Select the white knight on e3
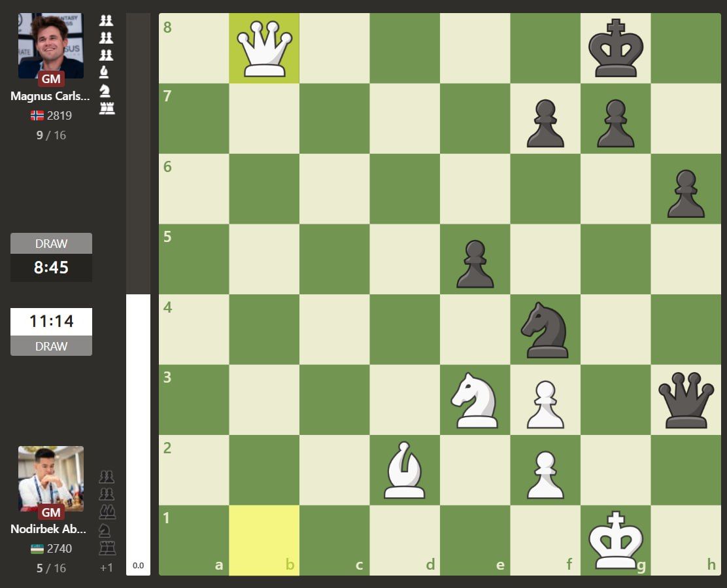 (475, 400)
